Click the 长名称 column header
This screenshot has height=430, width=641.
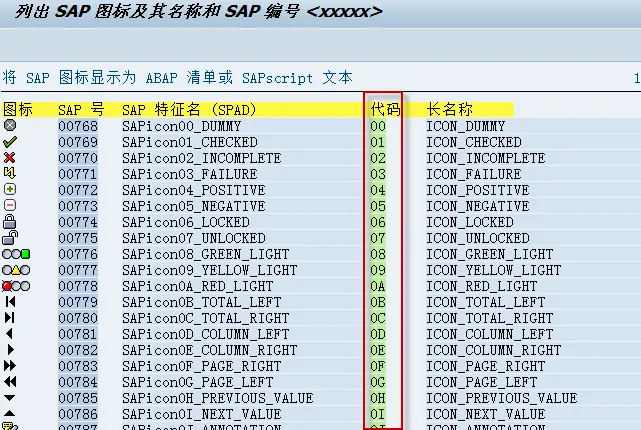[x=449, y=110]
